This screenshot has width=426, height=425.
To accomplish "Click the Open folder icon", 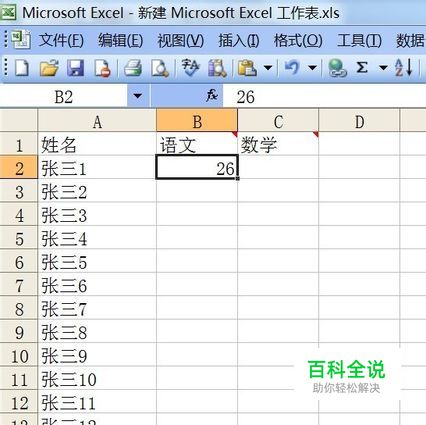I will coord(49,68).
